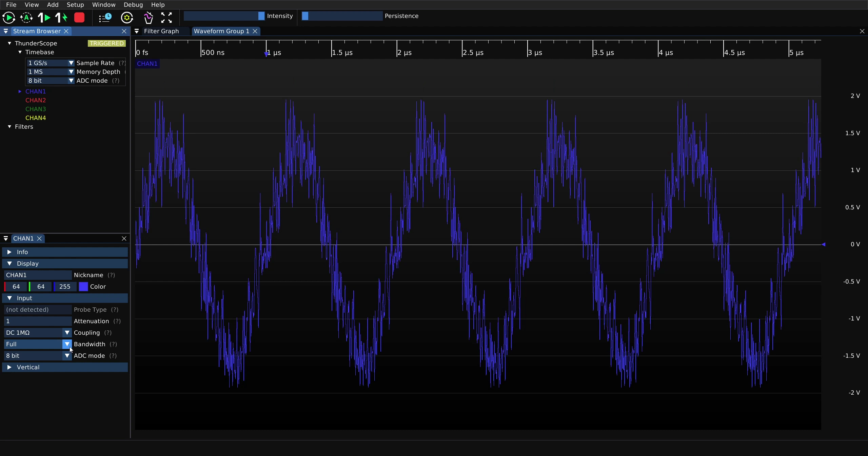Open the Sample Rate dropdown
Viewport: 868px width, 456px height.
point(50,63)
